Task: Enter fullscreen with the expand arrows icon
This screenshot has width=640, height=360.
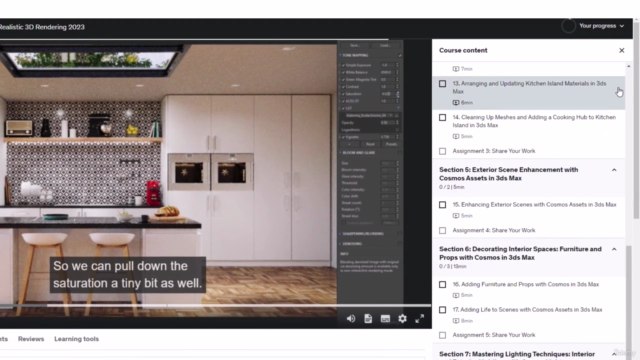Action: (x=420, y=319)
